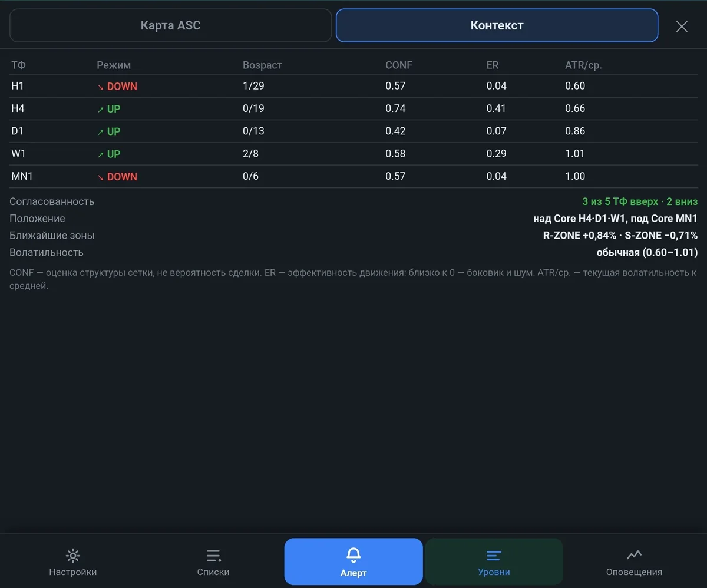Click the ATR value 0.86

point(575,131)
